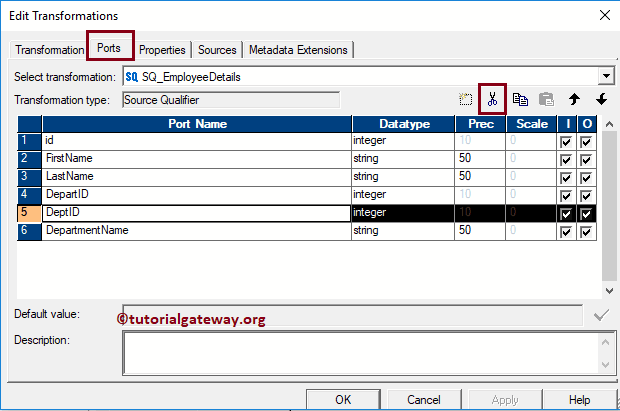
Task: Select row number 2 header
Action: [x=29, y=159]
